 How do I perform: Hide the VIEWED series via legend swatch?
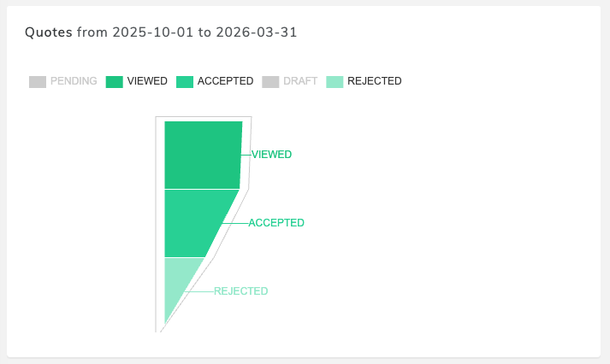click(x=115, y=82)
